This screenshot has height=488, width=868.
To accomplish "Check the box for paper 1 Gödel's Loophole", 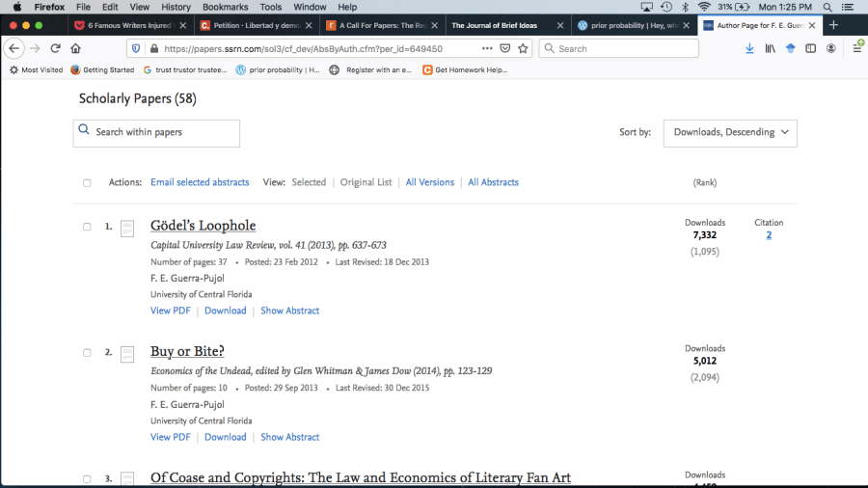I will coord(87,227).
